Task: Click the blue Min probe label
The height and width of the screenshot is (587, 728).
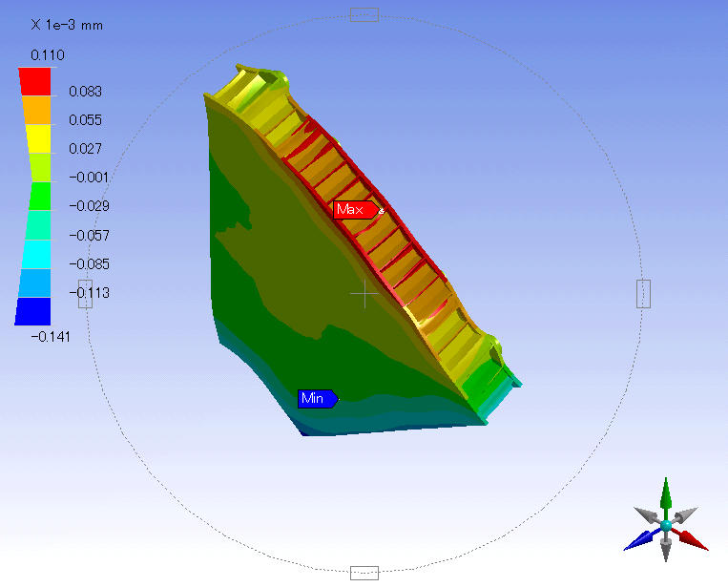Action: [x=318, y=398]
